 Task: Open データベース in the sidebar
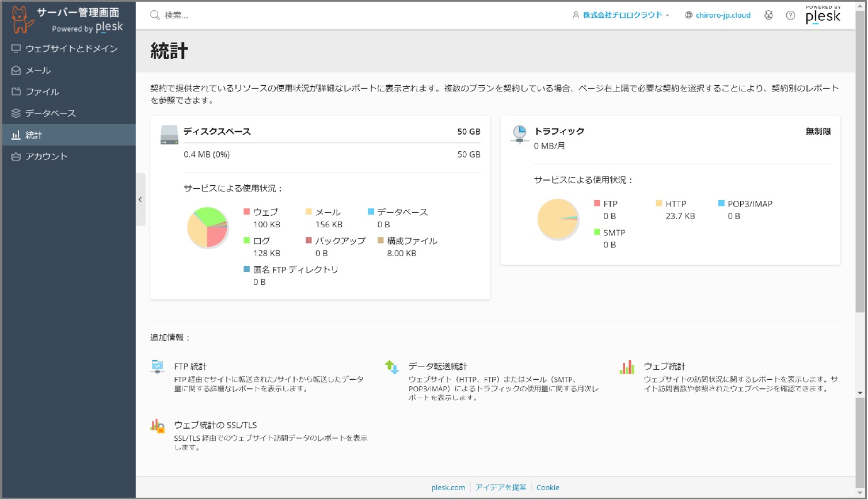click(69, 113)
